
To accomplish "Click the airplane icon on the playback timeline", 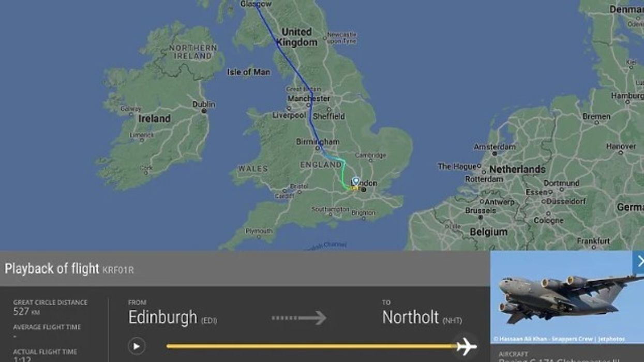I will pyautogui.click(x=466, y=346).
